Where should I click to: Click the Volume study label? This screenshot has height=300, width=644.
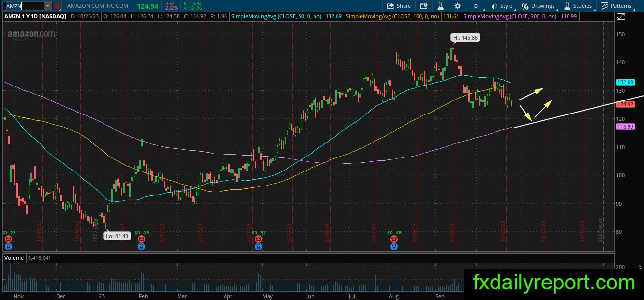[x=14, y=258]
